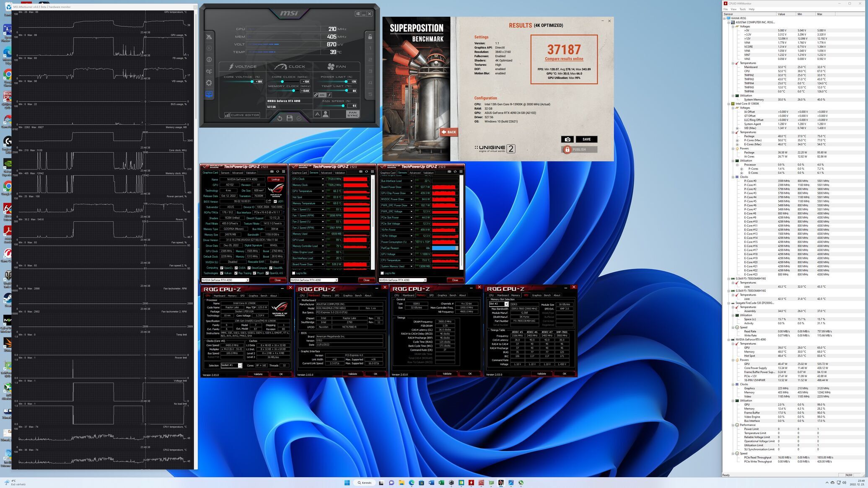Open Excel from taskbar
Viewport: 868px width, 488px height.
click(x=441, y=483)
